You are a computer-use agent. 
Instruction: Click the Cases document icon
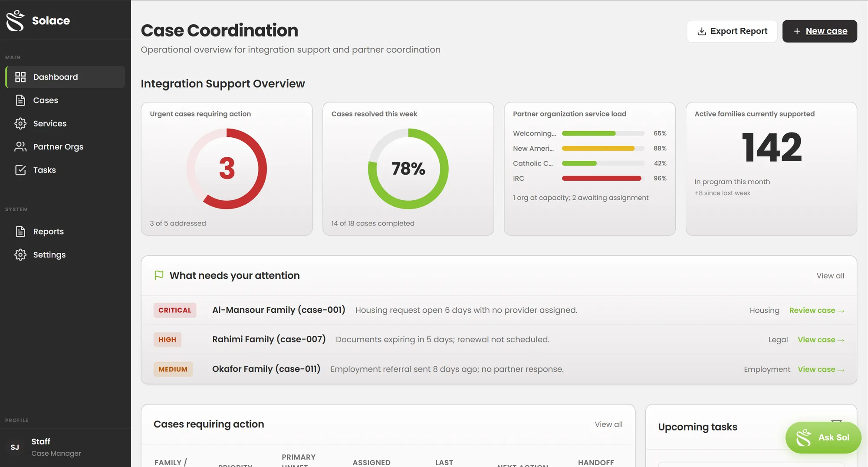[x=20, y=100]
